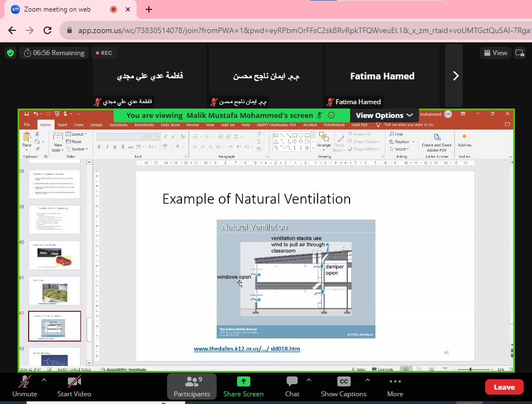
Task: Expand audio options arrow beside Unmute
Action: (44, 380)
